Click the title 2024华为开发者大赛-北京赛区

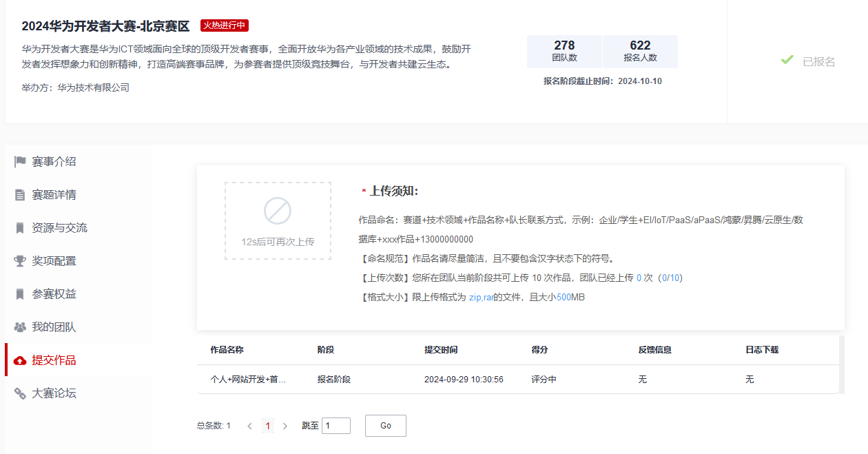pyautogui.click(x=105, y=26)
